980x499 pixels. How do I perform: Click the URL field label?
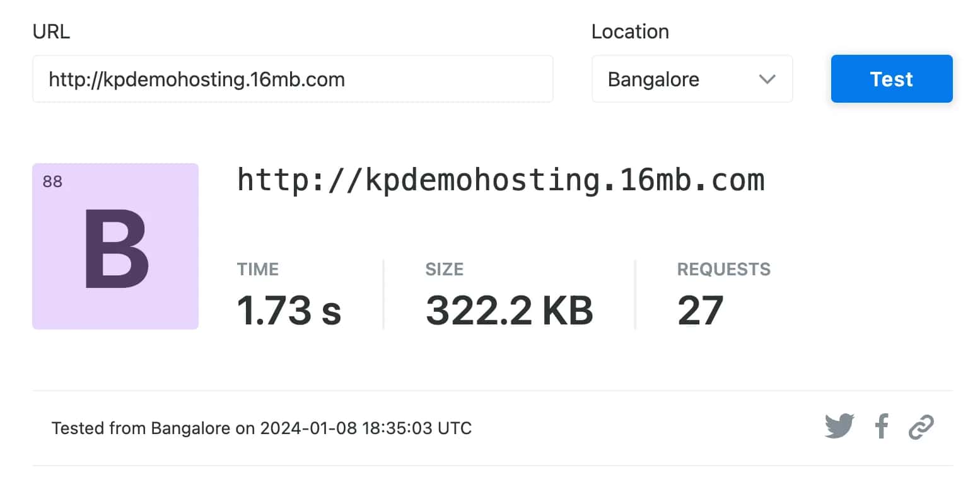[x=51, y=32]
